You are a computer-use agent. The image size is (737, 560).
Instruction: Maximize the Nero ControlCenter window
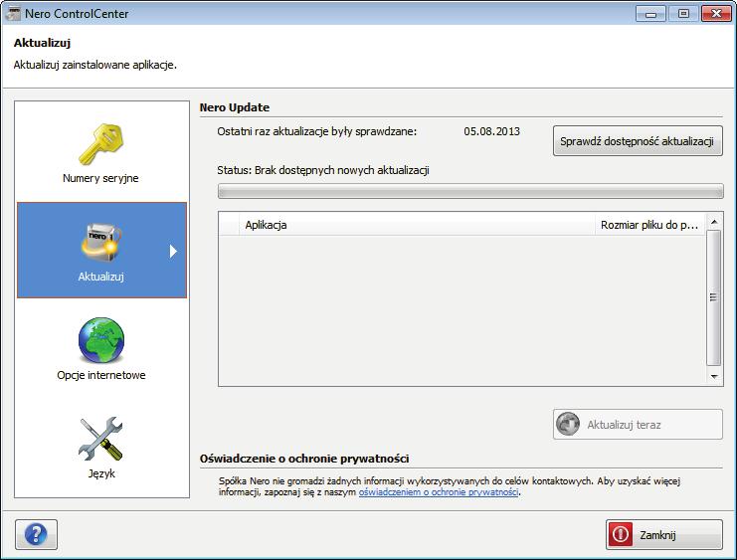click(683, 13)
